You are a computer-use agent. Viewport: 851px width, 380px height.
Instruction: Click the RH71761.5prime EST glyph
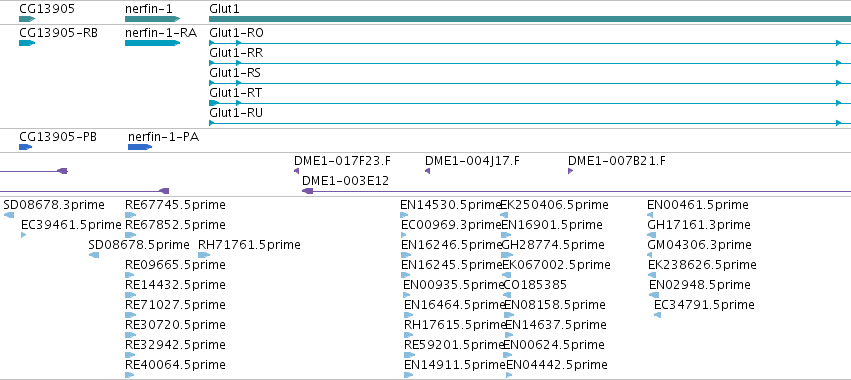pos(205,255)
